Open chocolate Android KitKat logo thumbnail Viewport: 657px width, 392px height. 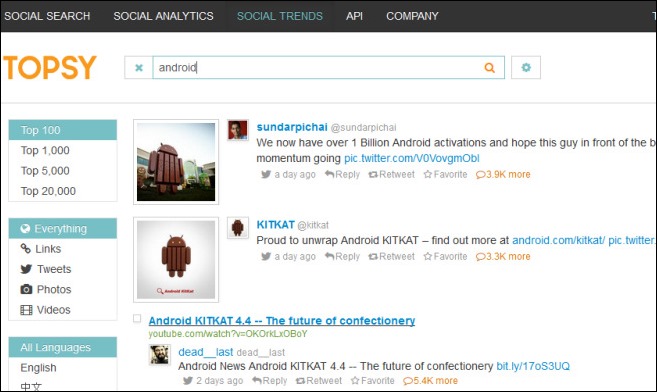point(176,260)
